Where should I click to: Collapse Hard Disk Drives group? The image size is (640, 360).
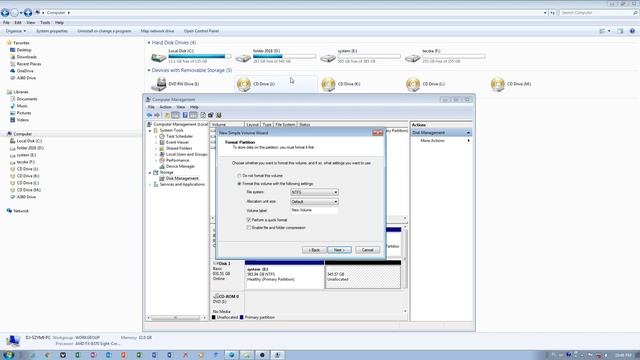[149, 42]
